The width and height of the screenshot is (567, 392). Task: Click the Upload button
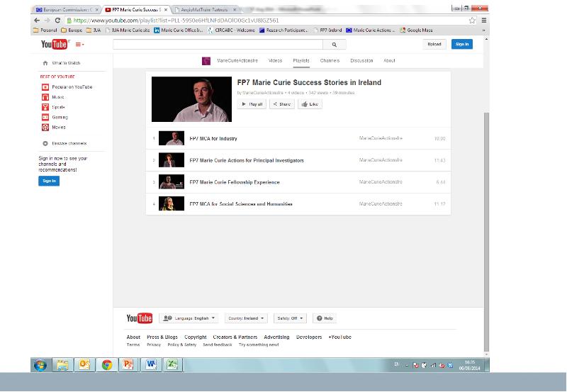tap(434, 44)
